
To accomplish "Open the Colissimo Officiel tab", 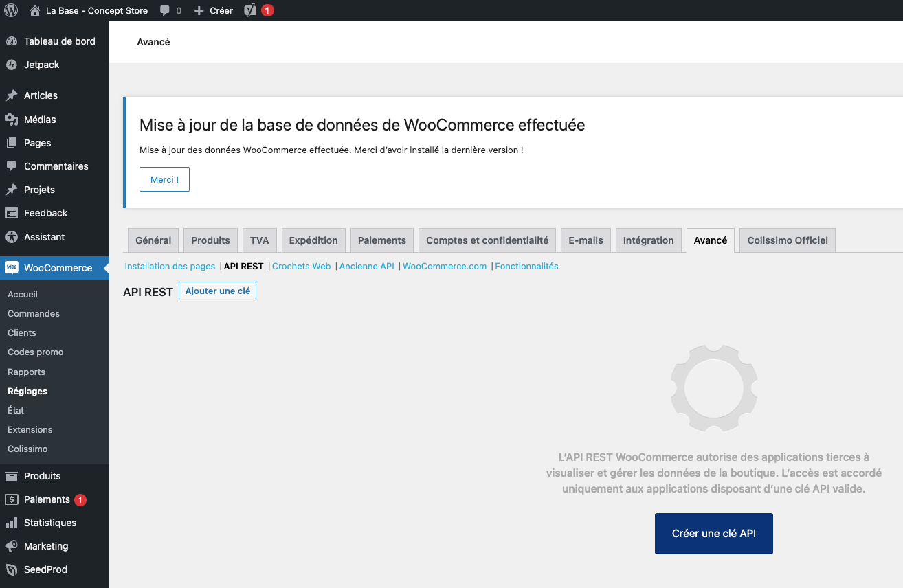I will tap(788, 240).
